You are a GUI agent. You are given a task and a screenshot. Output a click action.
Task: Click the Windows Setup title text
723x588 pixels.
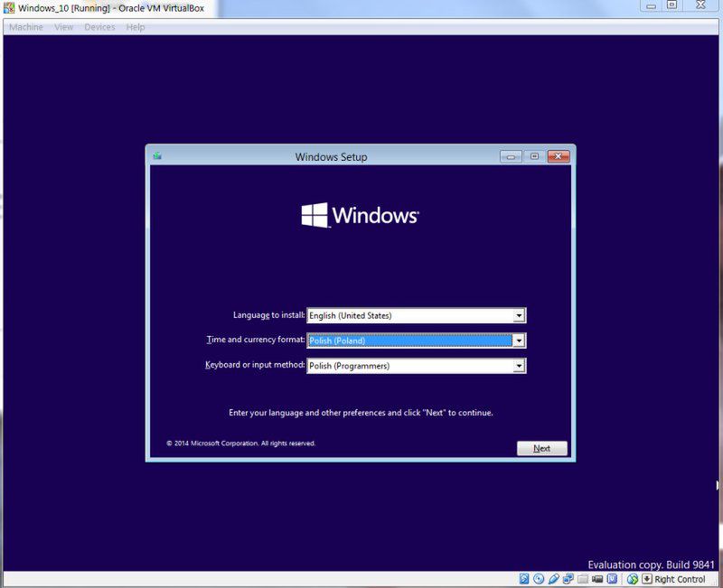[331, 157]
